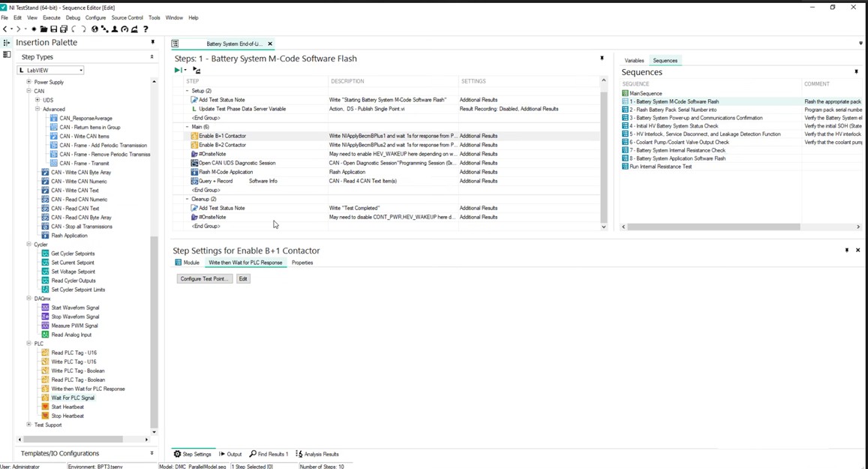The width and height of the screenshot is (868, 469).
Task: Click the Undo toolbar icon
Action: (x=74, y=29)
